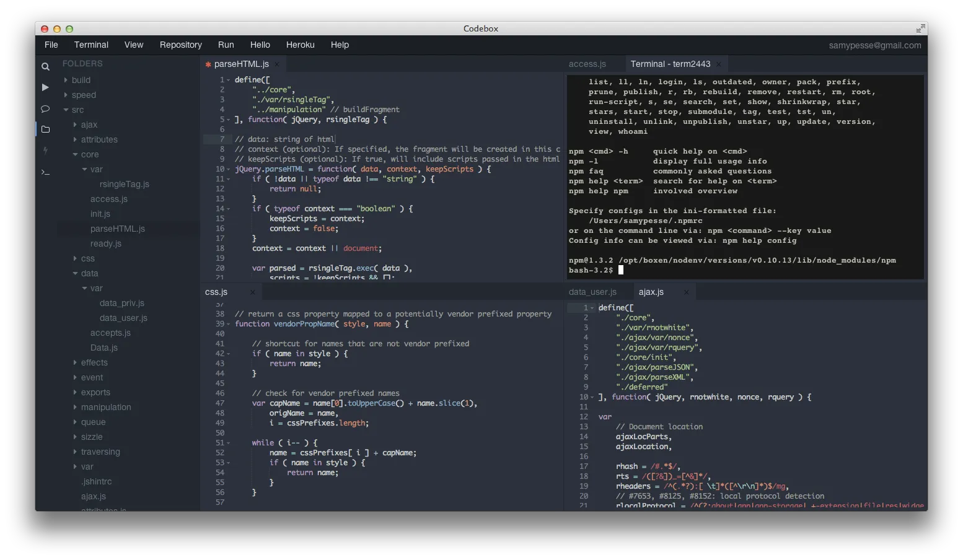The width and height of the screenshot is (963, 560).
Task: Close the parseHTML.js tab
Action: (x=277, y=64)
